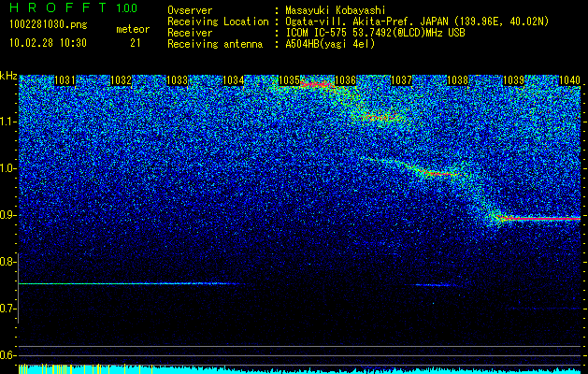Click the HROFFT 1.0.0 title text
The width and height of the screenshot is (588, 374).
click(73, 7)
